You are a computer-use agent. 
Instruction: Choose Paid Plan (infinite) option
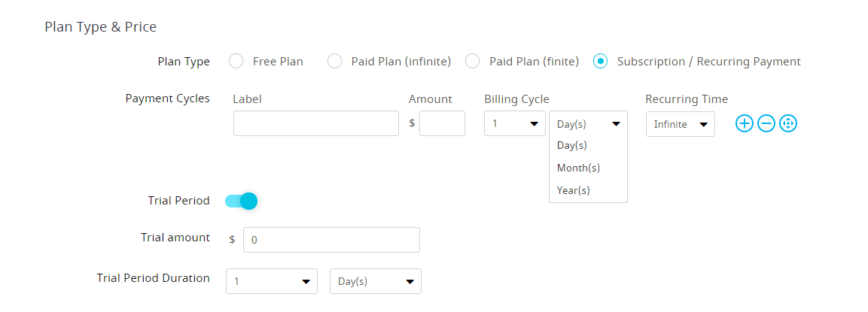click(334, 62)
